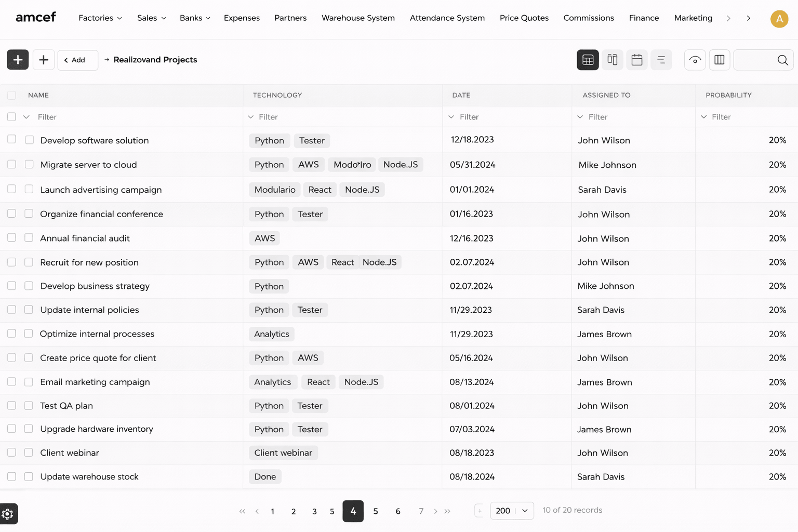The image size is (798, 532).
Task: Click the Add back button
Action: click(x=77, y=60)
